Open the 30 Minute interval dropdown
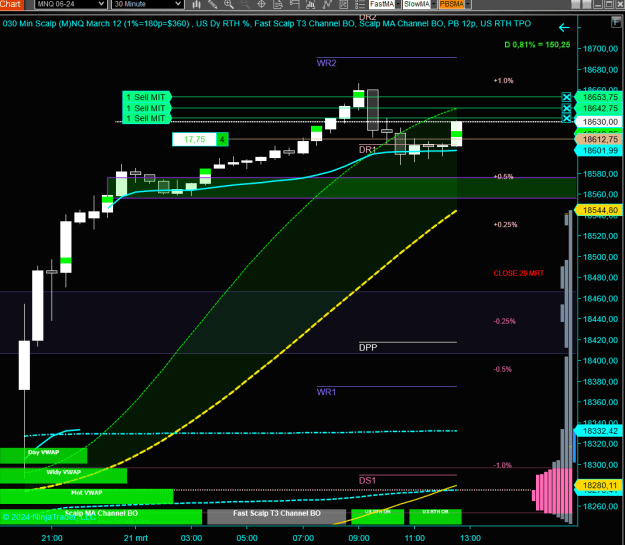The width and height of the screenshot is (625, 545). (147, 4)
